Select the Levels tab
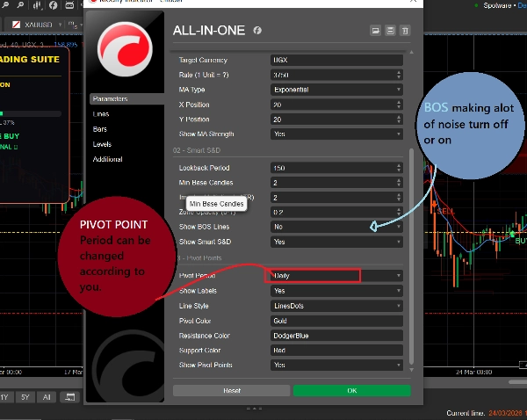 (x=103, y=144)
